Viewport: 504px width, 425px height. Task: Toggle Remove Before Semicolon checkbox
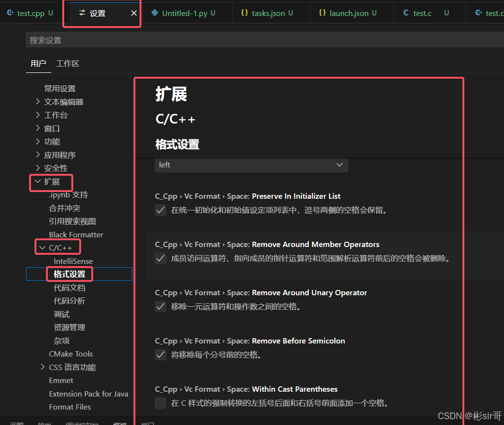coord(161,355)
